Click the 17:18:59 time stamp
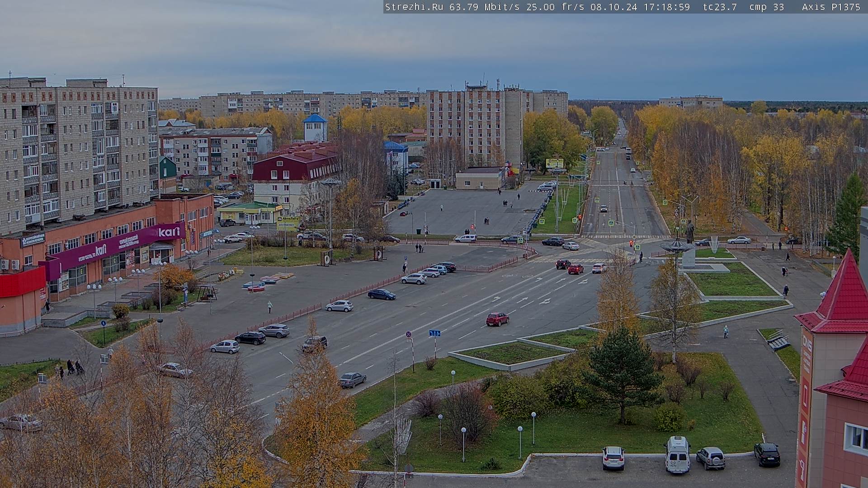This screenshot has height=488, width=868. (666, 7)
